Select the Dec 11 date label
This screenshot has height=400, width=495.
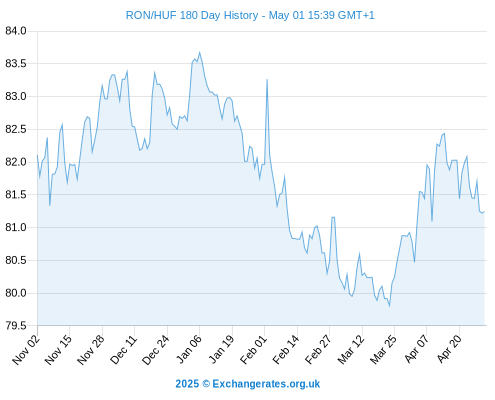pos(123,349)
